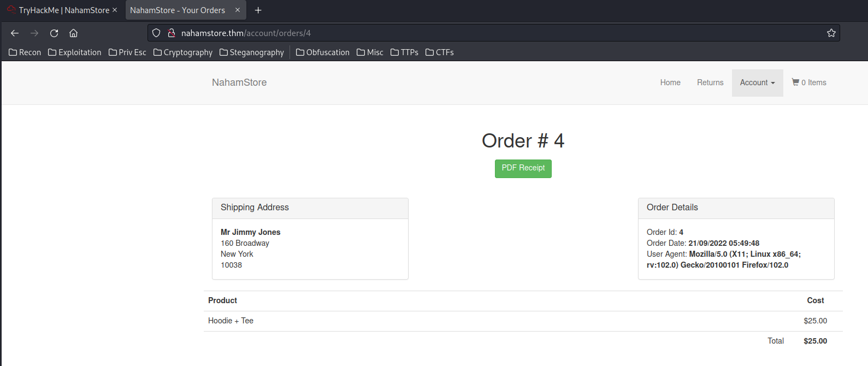
Task: Click the Total label
Action: tap(776, 341)
